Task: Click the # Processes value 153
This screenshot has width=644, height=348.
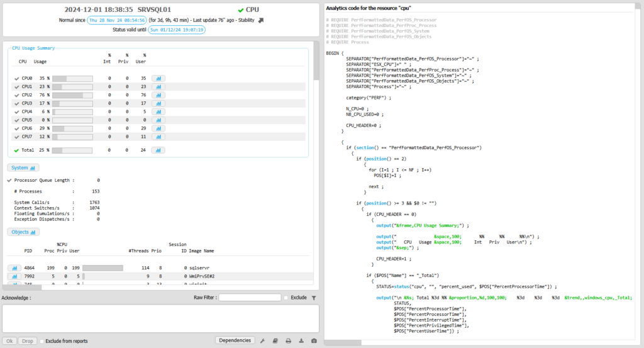Action: [96, 191]
